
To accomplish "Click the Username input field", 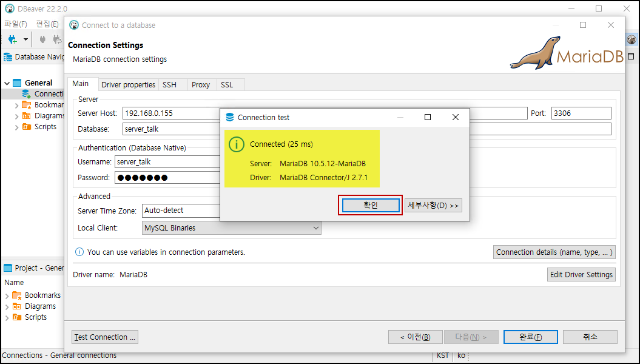I will point(167,161).
